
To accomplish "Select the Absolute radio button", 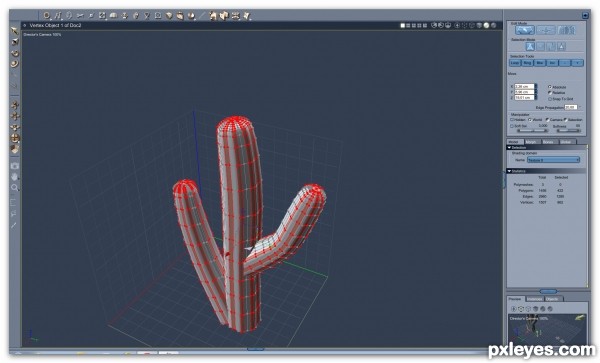I will point(549,87).
